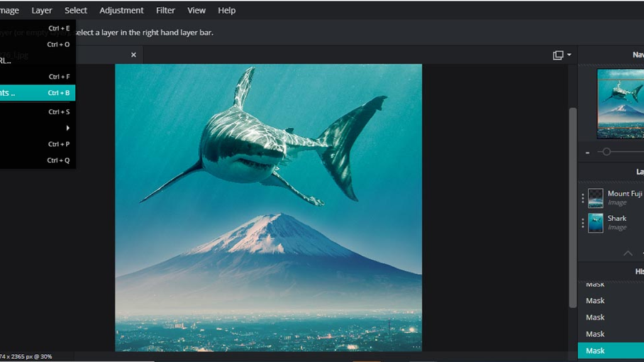The width and height of the screenshot is (644, 362).
Task: Close the open image tab with its × icon
Action: coord(133,55)
